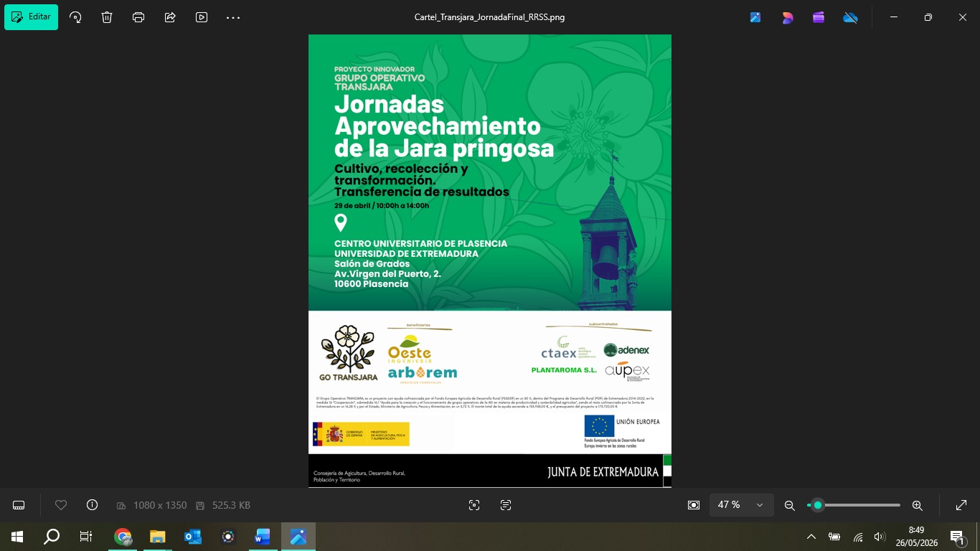Open the OneDrive cloud icon in title bar
The image size is (980, 551).
coord(850,17)
